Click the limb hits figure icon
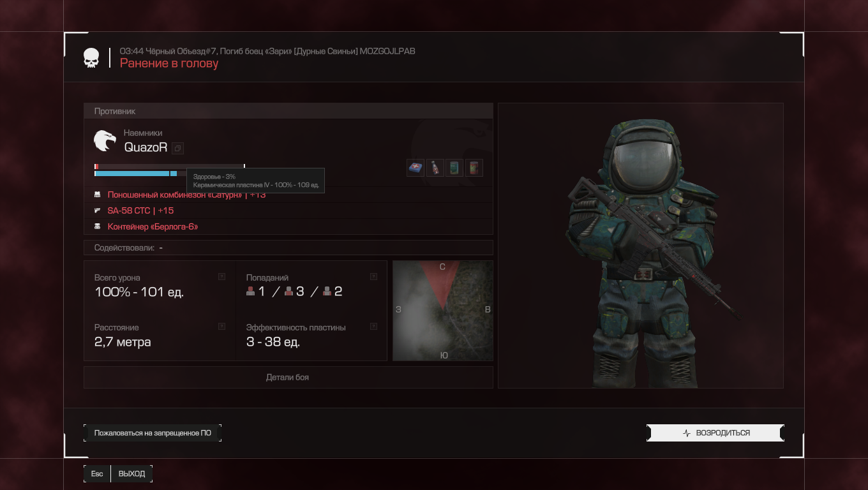Viewport: 868px width, 490px height. click(327, 292)
